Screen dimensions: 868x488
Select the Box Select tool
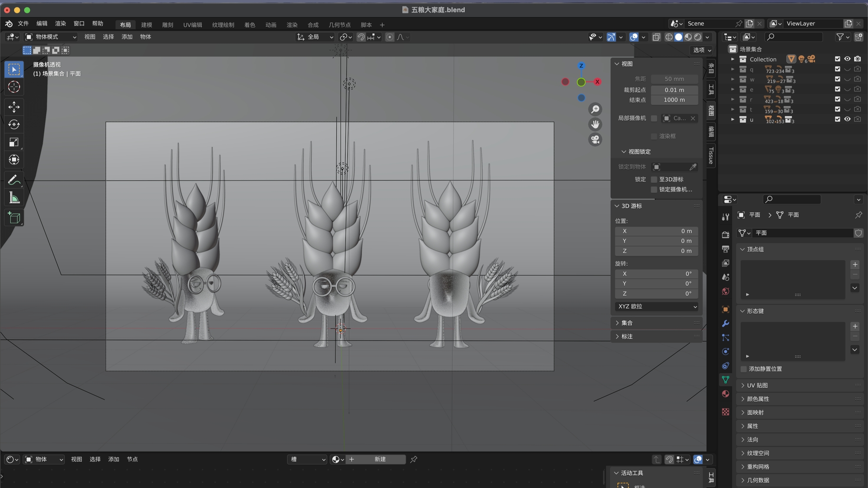coord(14,69)
